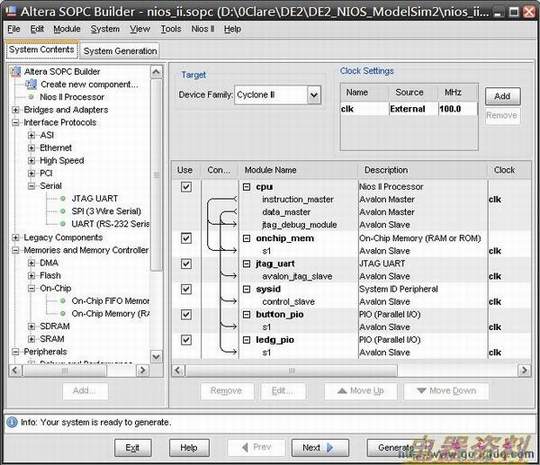Collapse the sysid module row
540x465 pixels.
point(247,289)
